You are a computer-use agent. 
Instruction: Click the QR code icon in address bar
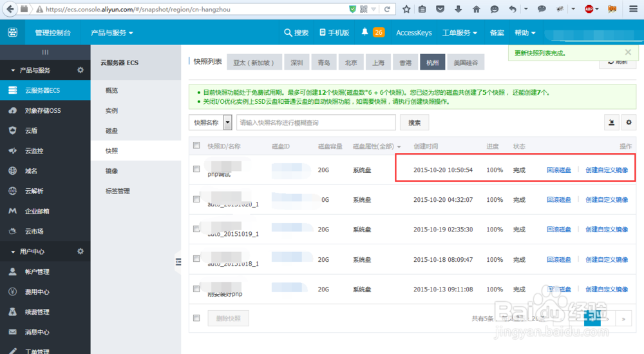point(363,9)
